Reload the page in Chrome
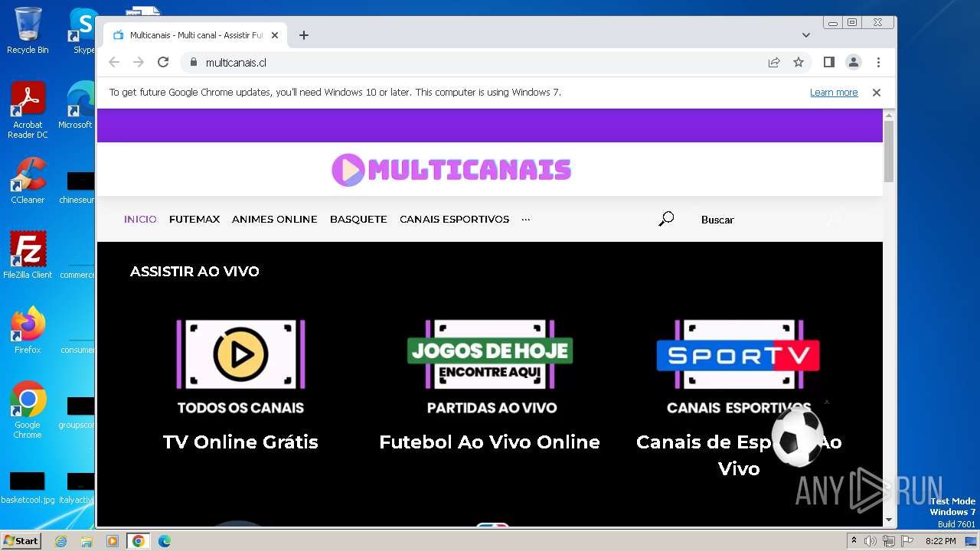 click(163, 62)
